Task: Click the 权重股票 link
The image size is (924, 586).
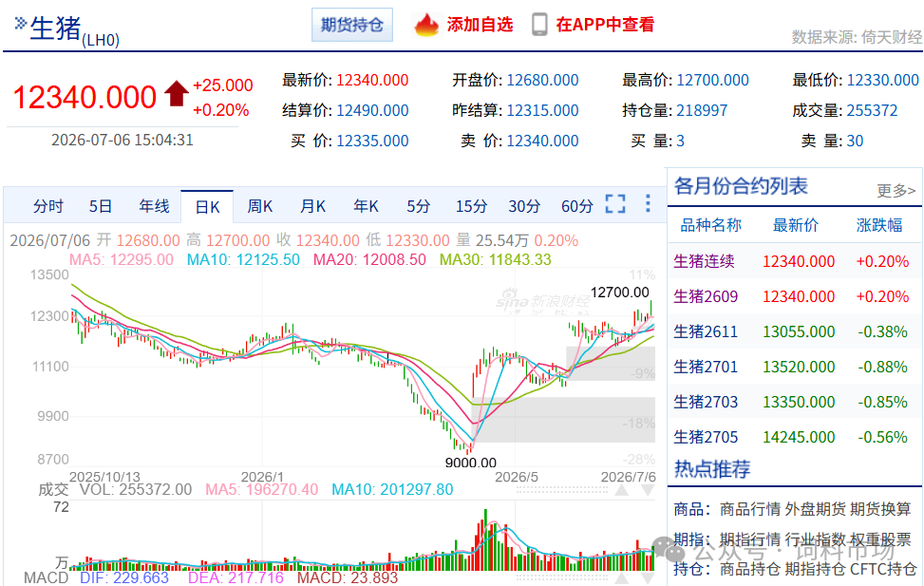Action: [x=879, y=539]
